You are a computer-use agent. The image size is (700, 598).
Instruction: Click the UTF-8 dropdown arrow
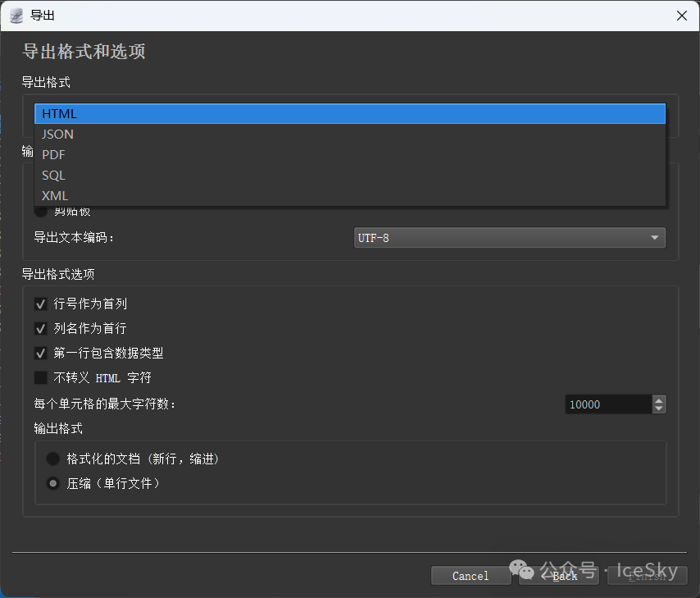(654, 238)
